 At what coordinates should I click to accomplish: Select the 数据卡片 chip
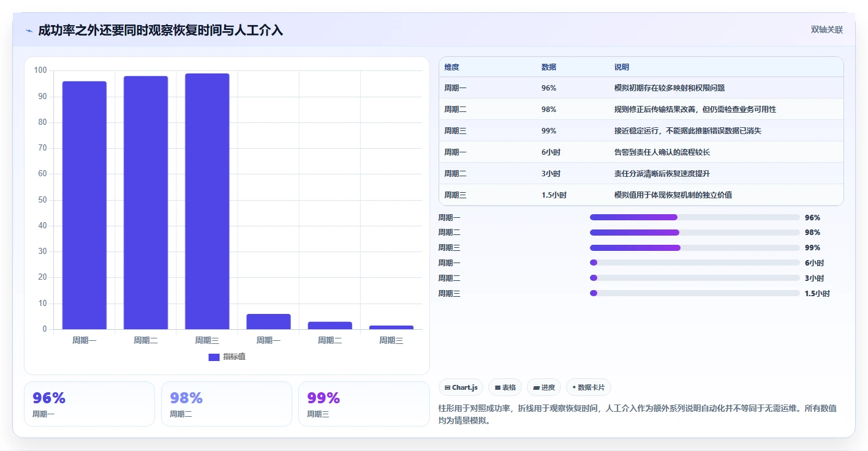pyautogui.click(x=588, y=387)
